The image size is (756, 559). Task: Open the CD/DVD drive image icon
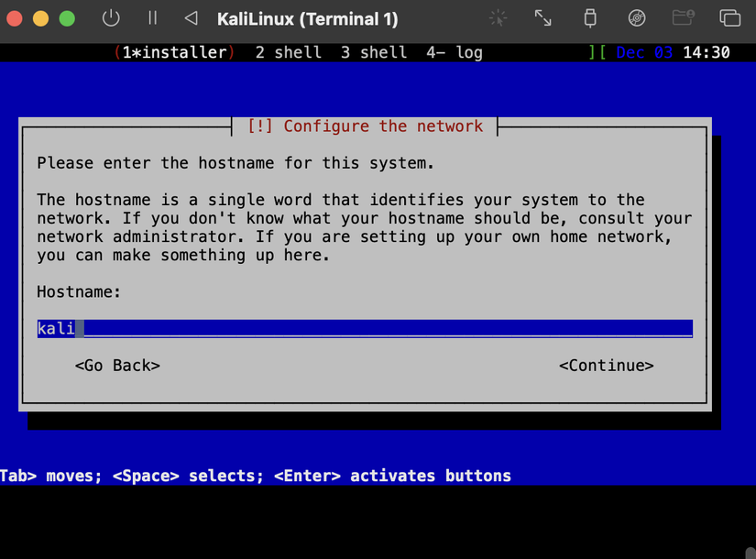pos(637,18)
